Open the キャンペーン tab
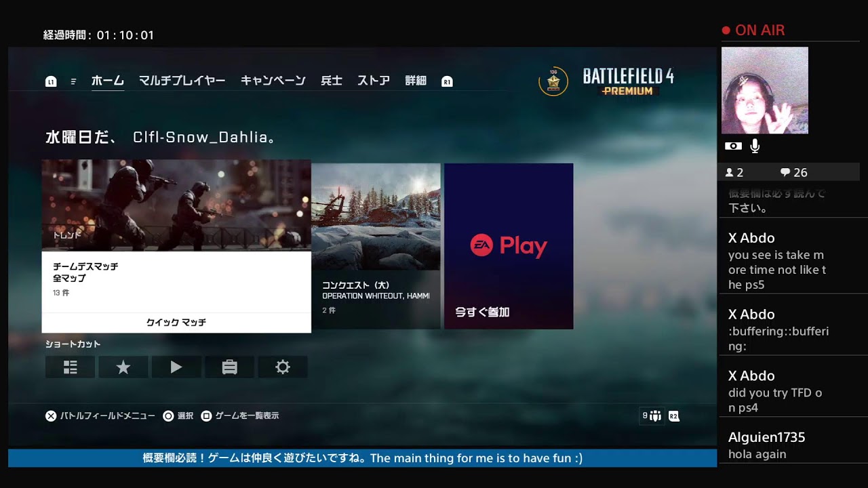868x488 pixels. pyautogui.click(x=273, y=81)
